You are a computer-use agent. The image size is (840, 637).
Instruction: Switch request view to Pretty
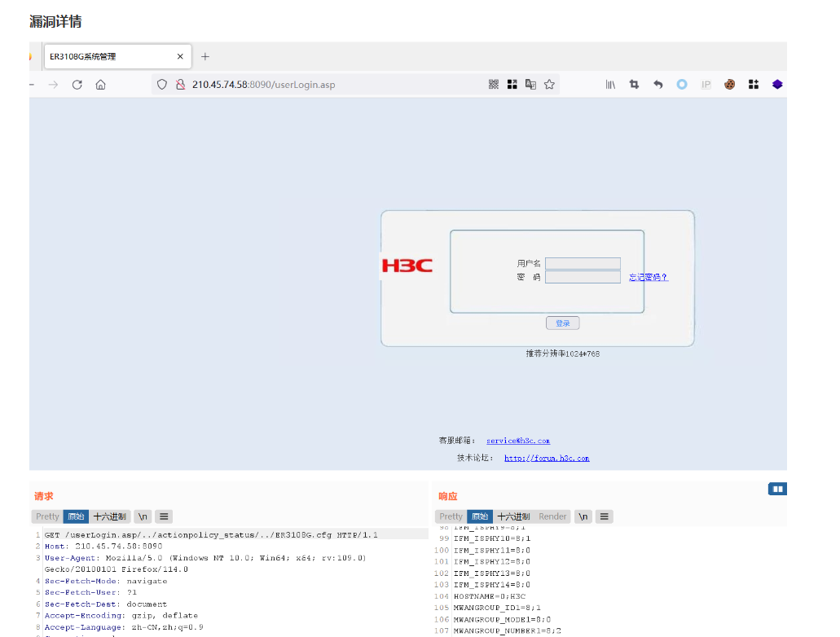(x=47, y=516)
